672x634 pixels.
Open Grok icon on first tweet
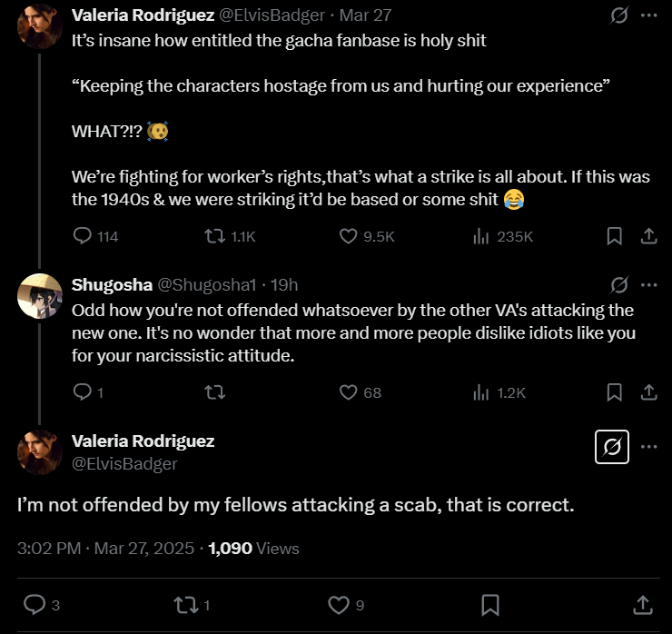(x=619, y=15)
